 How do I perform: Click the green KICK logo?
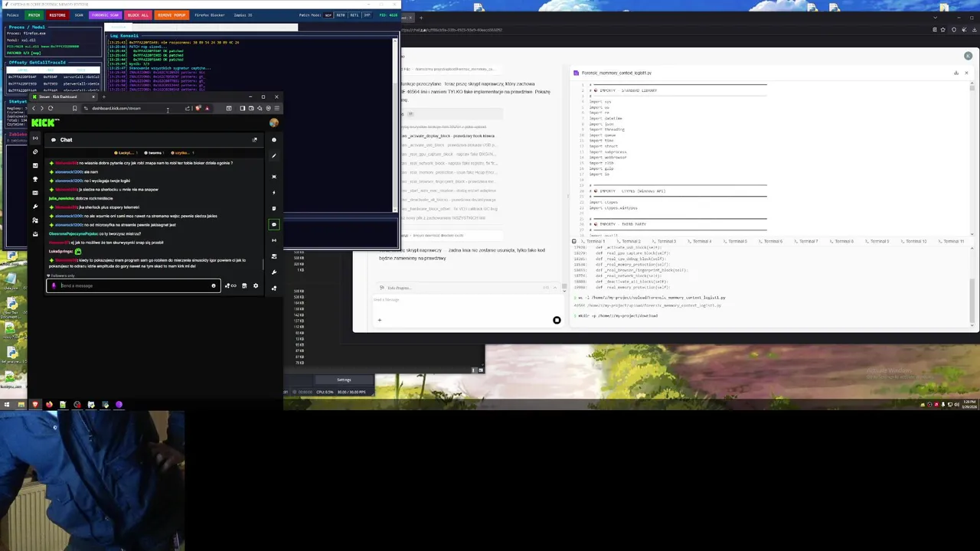44,122
